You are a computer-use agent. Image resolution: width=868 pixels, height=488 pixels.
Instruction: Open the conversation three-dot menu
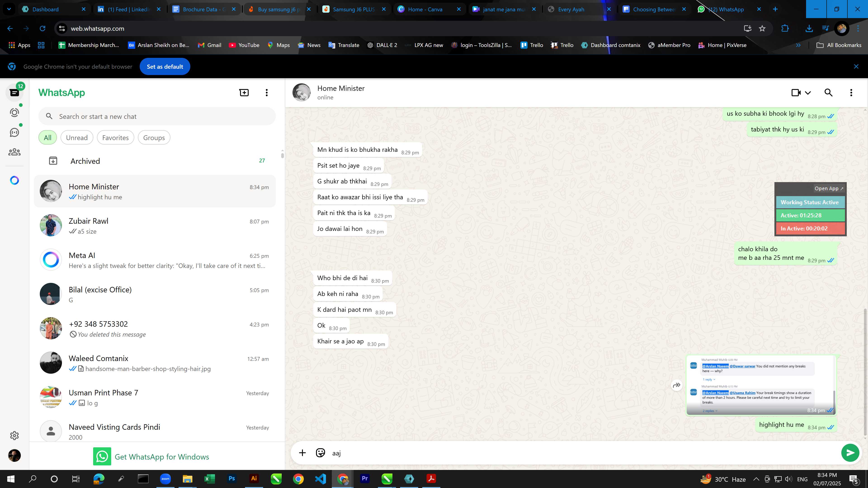coord(851,93)
